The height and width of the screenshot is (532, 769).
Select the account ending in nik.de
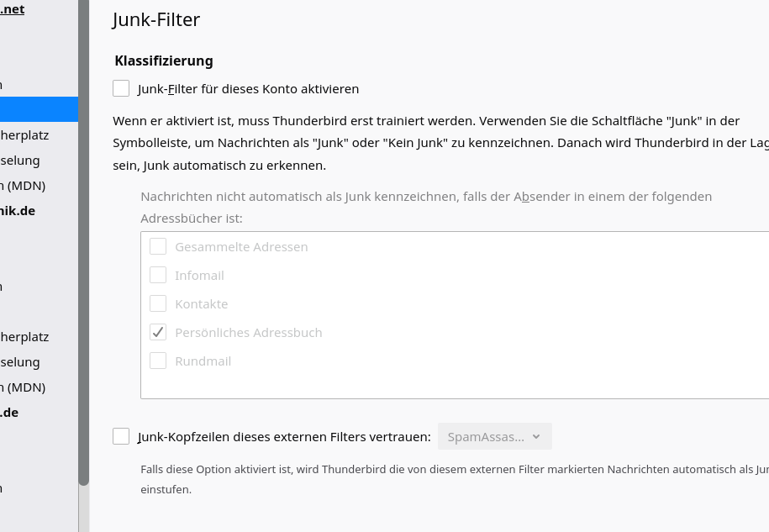pos(18,211)
